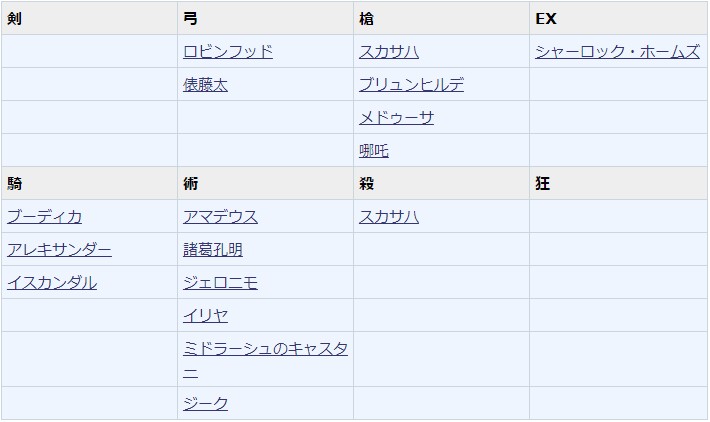
Task: Open the シャーロック・ホームズ link
Action: click(x=617, y=52)
